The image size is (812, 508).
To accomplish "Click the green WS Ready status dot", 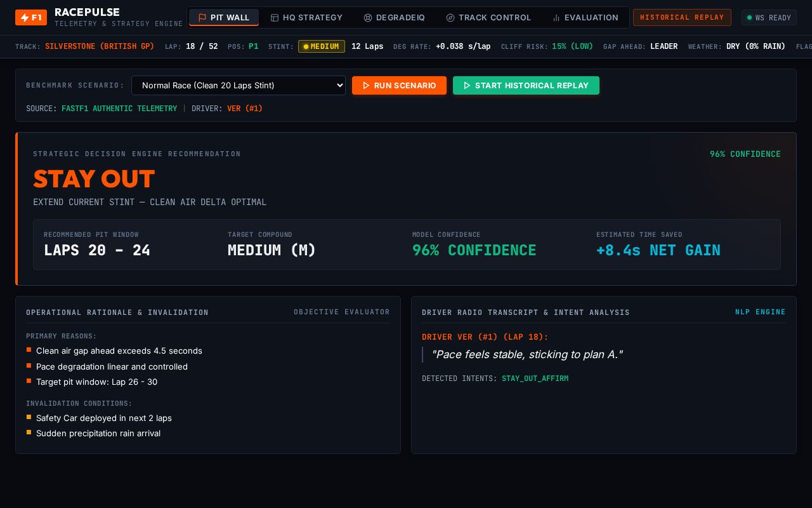I will [749, 18].
